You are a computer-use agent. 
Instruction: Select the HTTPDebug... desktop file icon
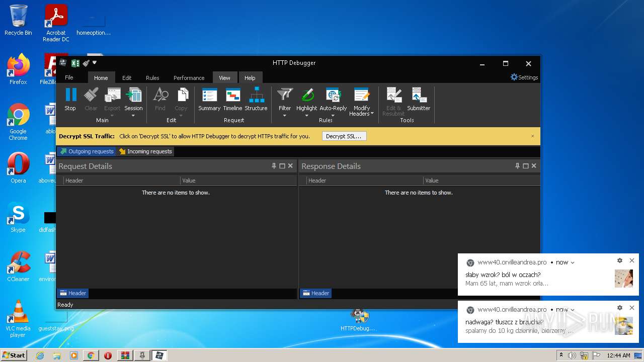pos(358,320)
